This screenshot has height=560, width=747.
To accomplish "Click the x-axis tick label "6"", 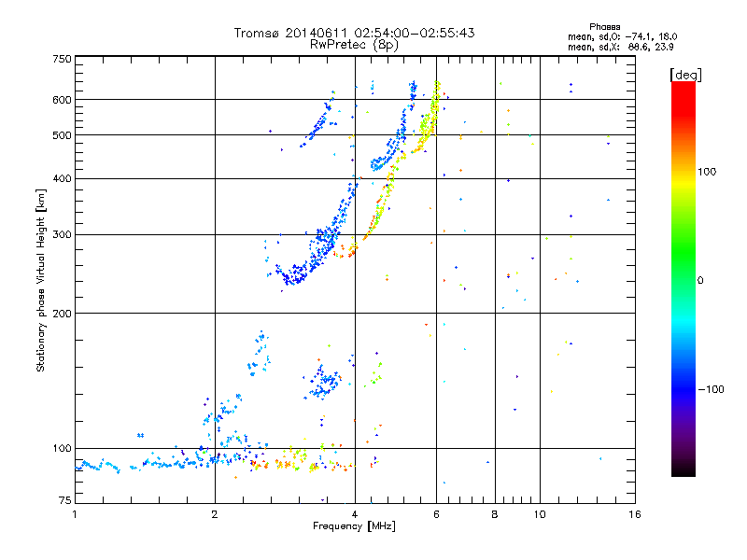I will tap(436, 514).
